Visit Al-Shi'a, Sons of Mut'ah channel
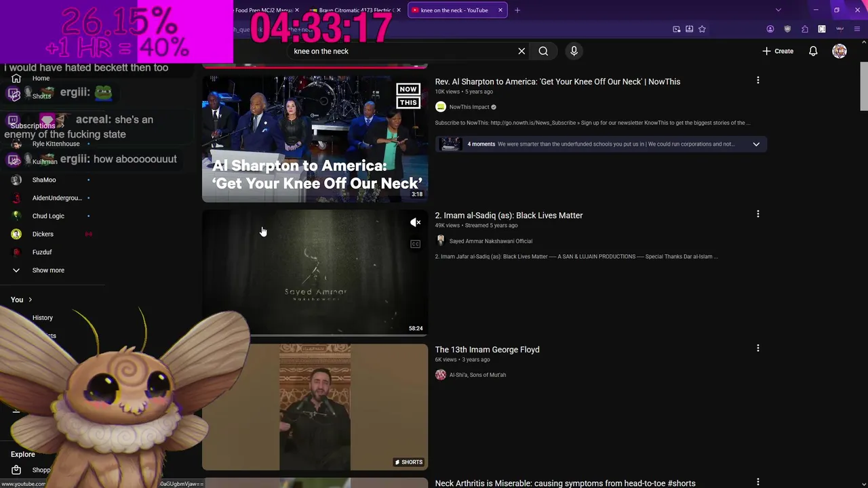This screenshot has width=868, height=488. pyautogui.click(x=477, y=375)
